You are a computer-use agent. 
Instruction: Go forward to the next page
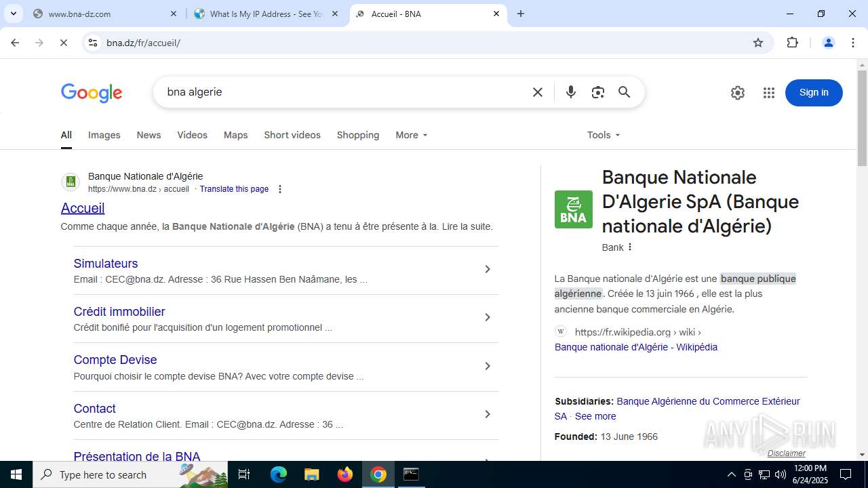[39, 43]
